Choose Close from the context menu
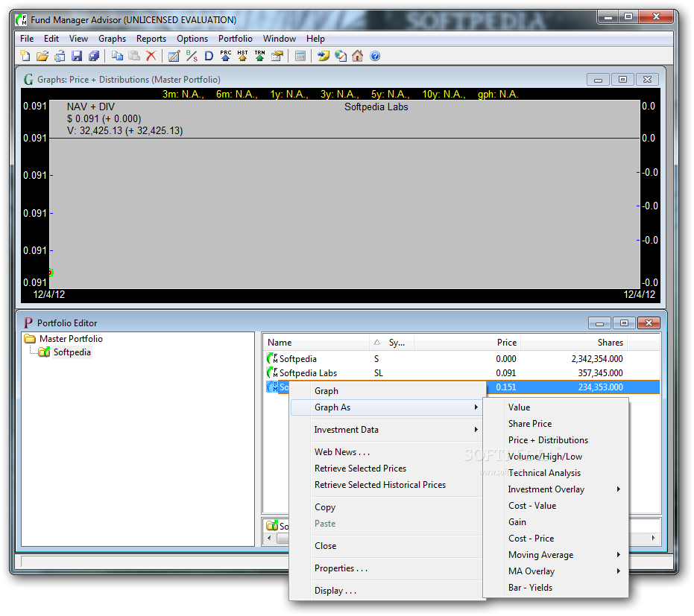 [388, 546]
